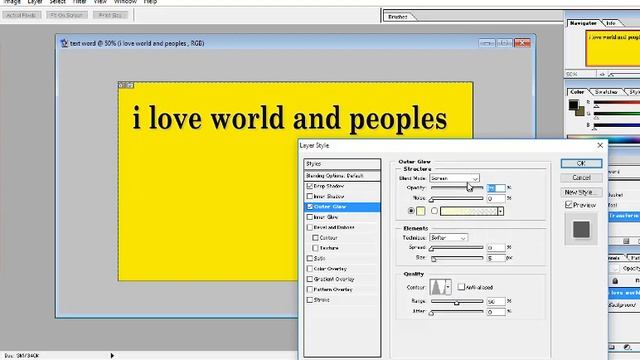Click the background color square in the Color panel

(x=580, y=111)
